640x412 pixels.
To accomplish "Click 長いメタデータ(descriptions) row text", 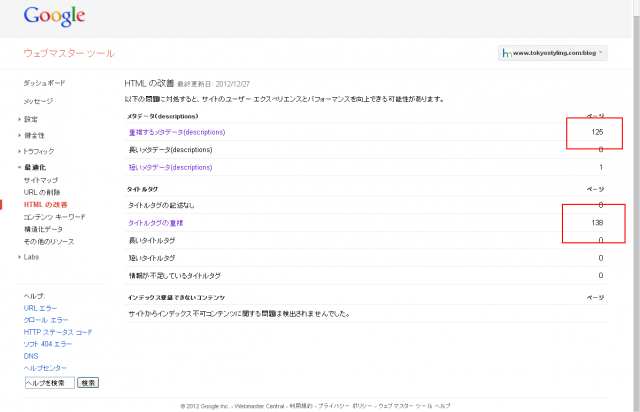I will coord(170,149).
